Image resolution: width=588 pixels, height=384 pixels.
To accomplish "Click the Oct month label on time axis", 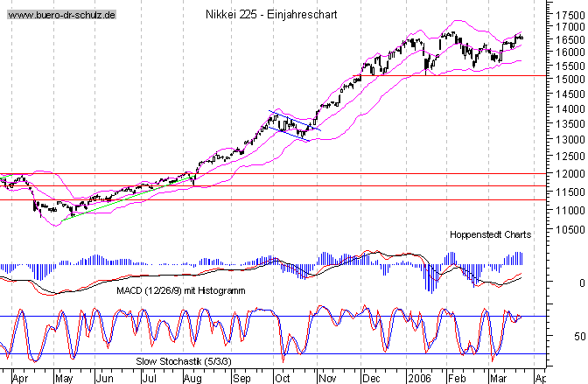I will (282, 377).
